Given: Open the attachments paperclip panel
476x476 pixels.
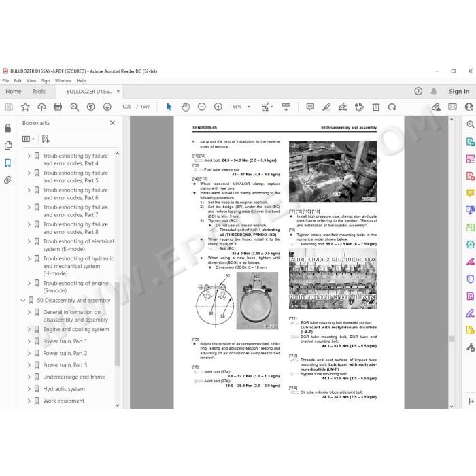Looking at the screenshot, I should point(8,180).
